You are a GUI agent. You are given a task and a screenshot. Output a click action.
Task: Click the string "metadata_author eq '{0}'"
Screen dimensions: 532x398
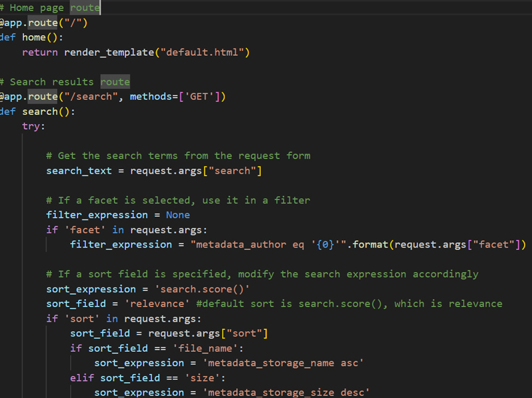coord(268,244)
